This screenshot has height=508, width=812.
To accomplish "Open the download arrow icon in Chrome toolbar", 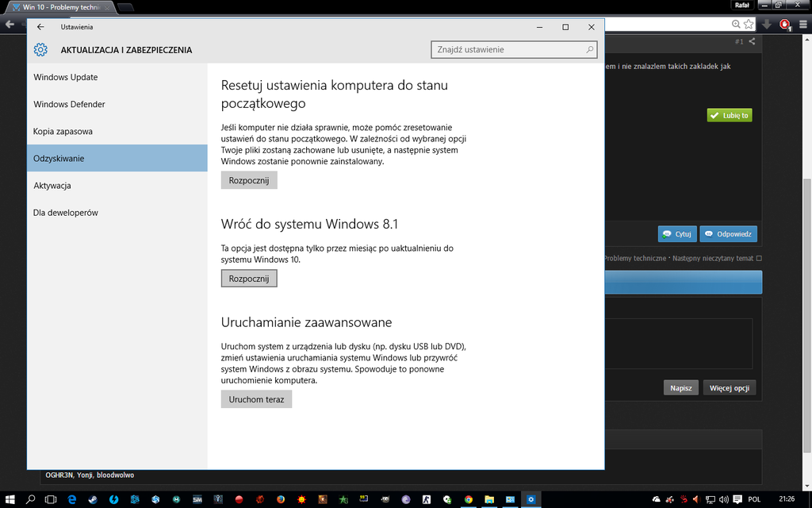I will (767, 25).
